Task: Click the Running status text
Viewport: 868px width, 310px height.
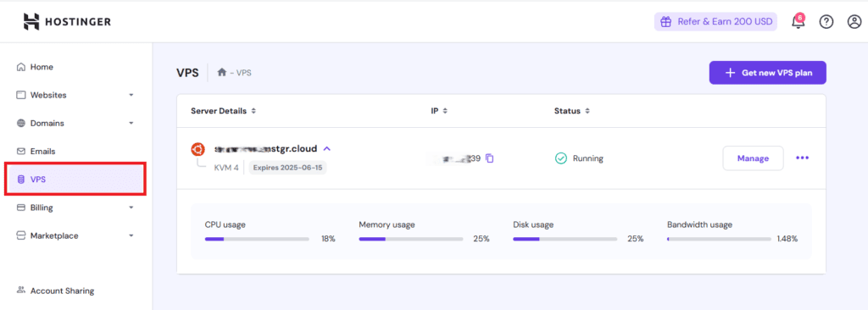Action: (x=588, y=158)
